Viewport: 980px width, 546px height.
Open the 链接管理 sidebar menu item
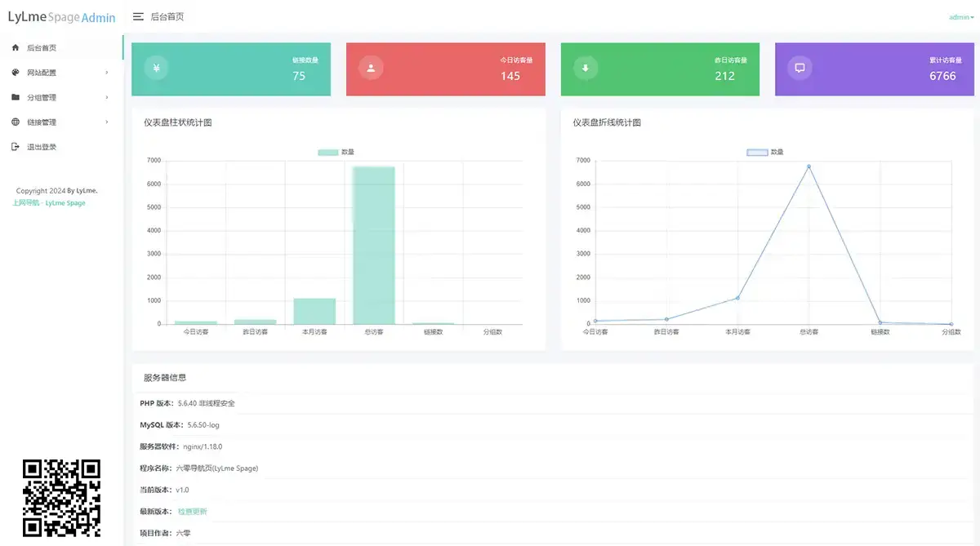pyautogui.click(x=42, y=122)
